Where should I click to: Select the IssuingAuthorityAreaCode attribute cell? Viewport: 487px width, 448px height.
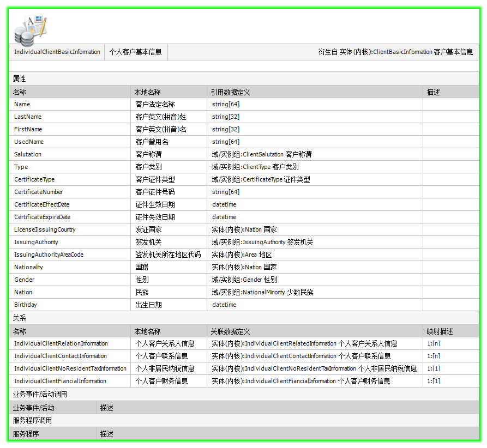click(x=70, y=255)
